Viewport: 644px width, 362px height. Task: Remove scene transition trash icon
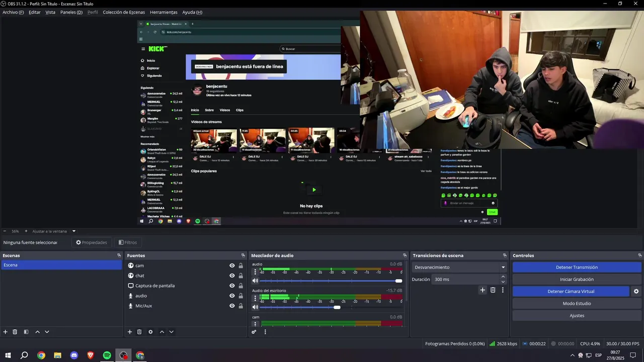[493, 290]
